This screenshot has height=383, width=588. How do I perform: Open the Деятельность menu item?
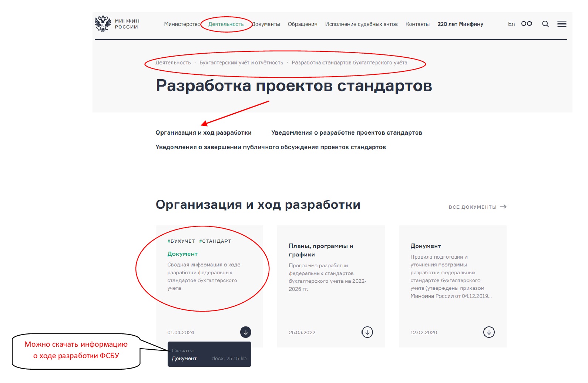click(226, 24)
